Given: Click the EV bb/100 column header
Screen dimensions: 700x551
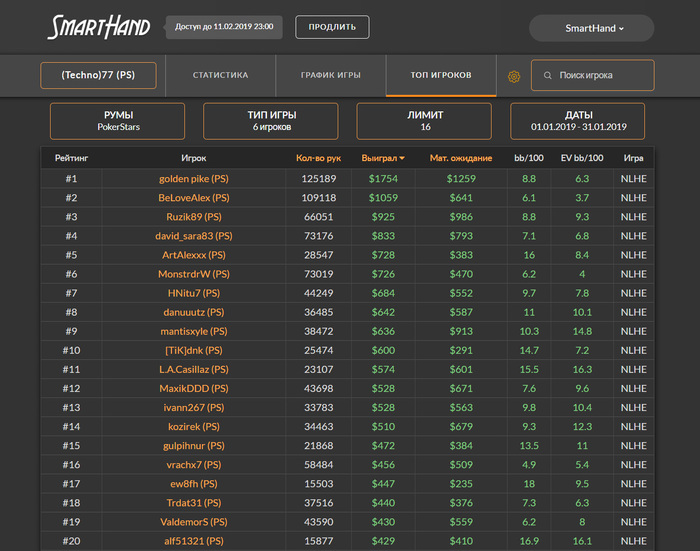Looking at the screenshot, I should tap(582, 158).
